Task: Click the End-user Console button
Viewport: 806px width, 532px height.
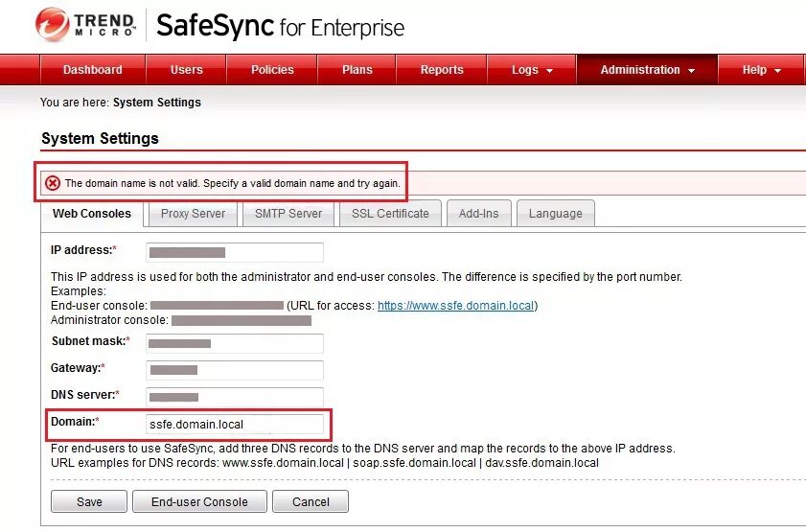Action: pyautogui.click(x=199, y=501)
